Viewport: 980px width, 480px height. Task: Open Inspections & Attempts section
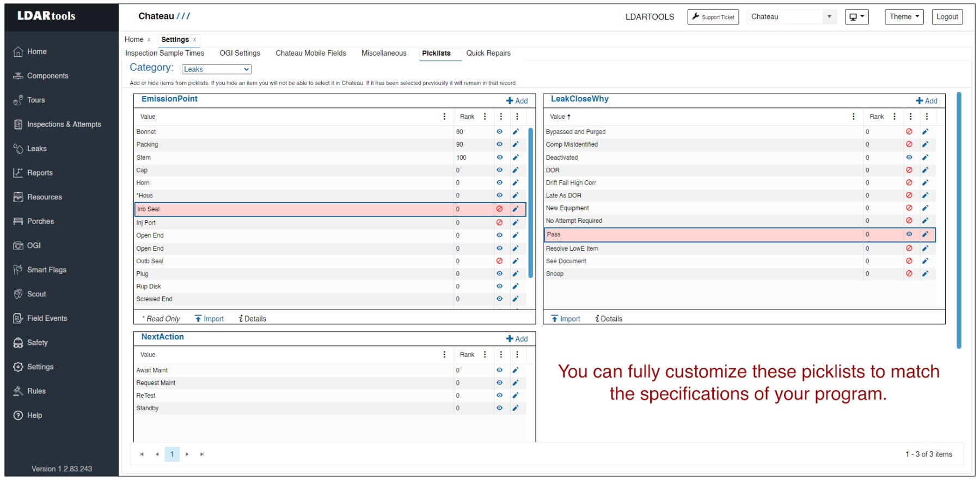(57, 124)
